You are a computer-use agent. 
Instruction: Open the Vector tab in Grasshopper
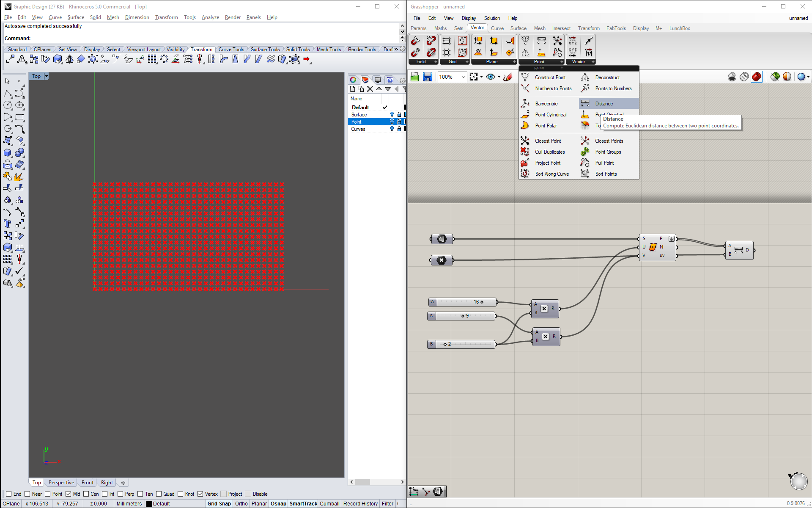pyautogui.click(x=477, y=28)
